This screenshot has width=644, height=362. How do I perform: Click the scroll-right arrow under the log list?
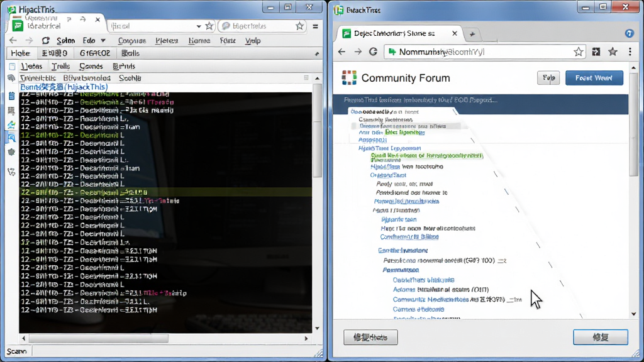pyautogui.click(x=306, y=339)
